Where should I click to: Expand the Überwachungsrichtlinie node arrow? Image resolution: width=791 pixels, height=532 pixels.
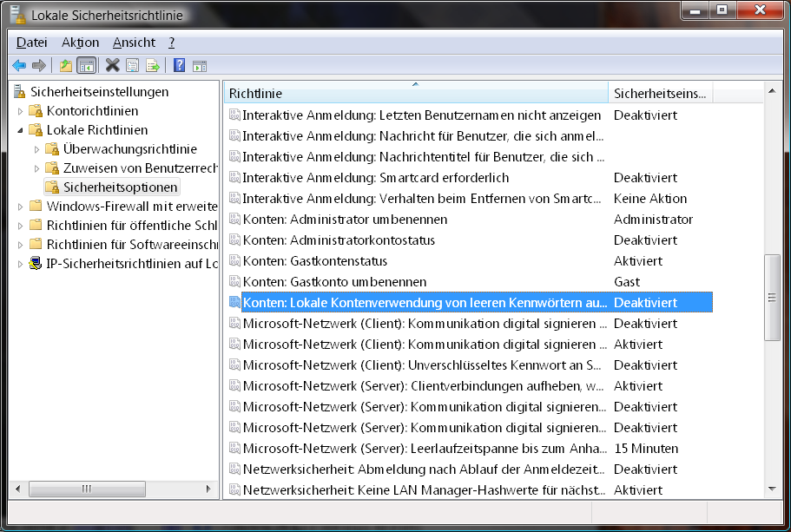click(x=37, y=149)
